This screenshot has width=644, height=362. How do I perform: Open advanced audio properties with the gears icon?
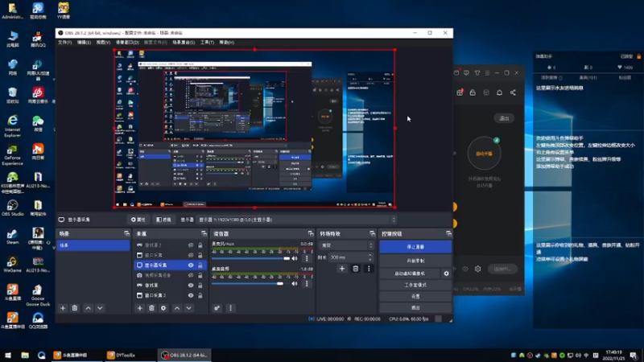(x=217, y=308)
